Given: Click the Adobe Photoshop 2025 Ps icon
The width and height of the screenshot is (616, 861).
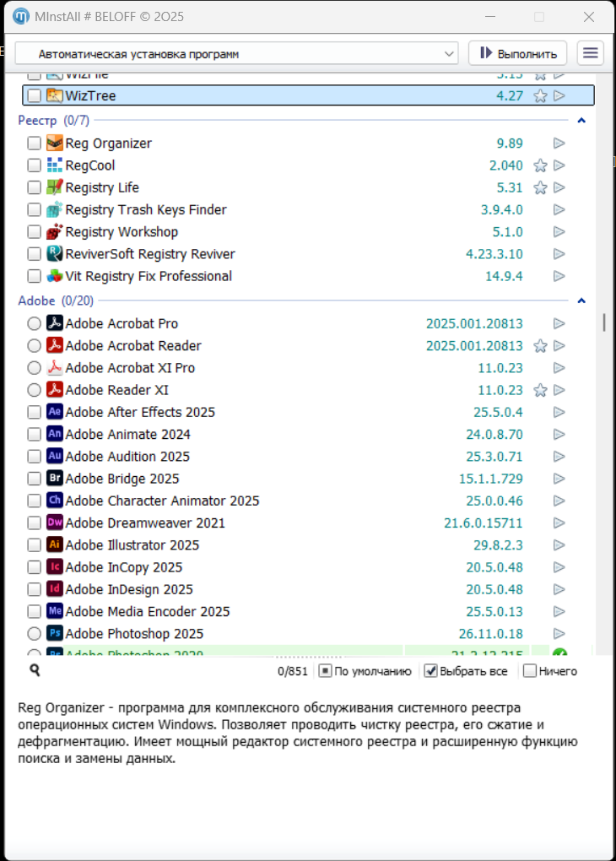Looking at the screenshot, I should pyautogui.click(x=55, y=633).
